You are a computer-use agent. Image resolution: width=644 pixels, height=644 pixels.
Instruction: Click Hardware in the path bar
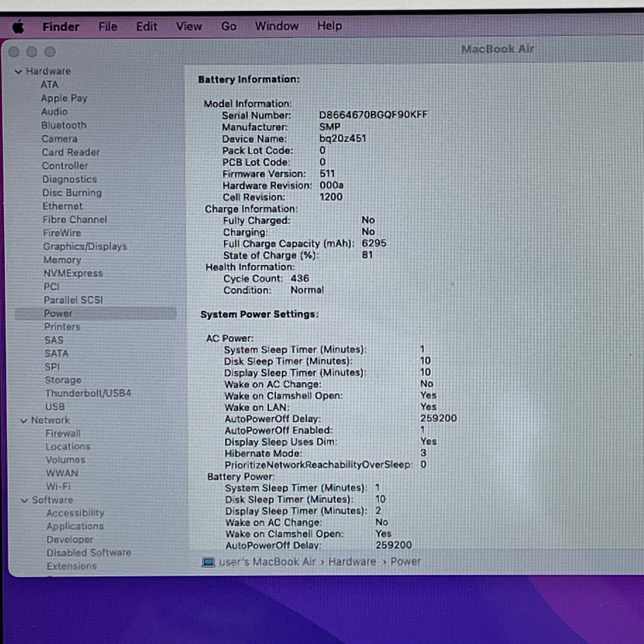pos(352,562)
